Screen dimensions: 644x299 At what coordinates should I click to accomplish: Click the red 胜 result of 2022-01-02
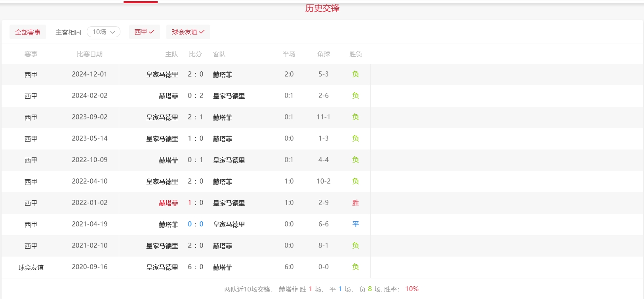pyautogui.click(x=355, y=203)
